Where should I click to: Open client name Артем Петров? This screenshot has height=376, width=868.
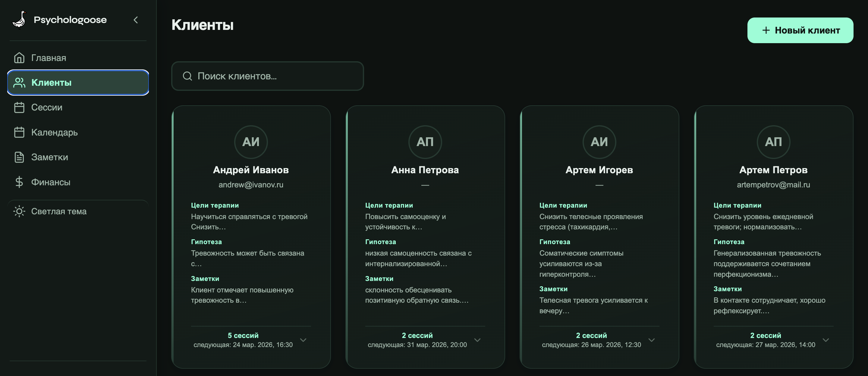tap(773, 170)
